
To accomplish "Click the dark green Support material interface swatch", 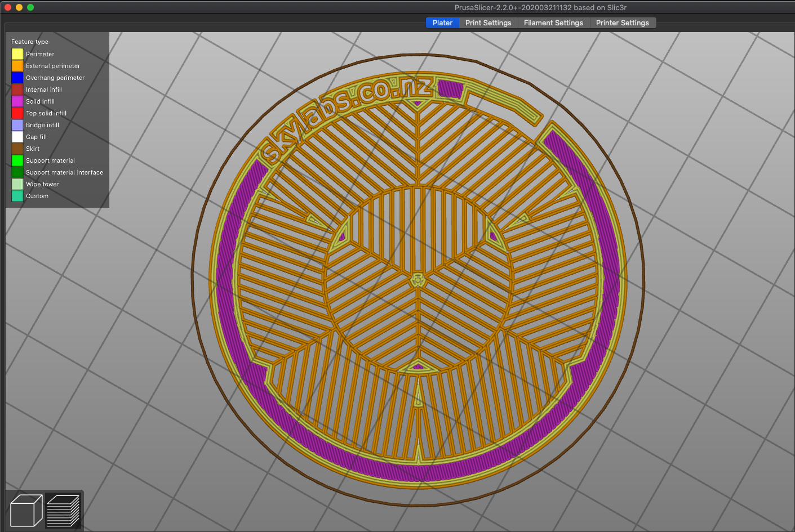I will click(17, 172).
